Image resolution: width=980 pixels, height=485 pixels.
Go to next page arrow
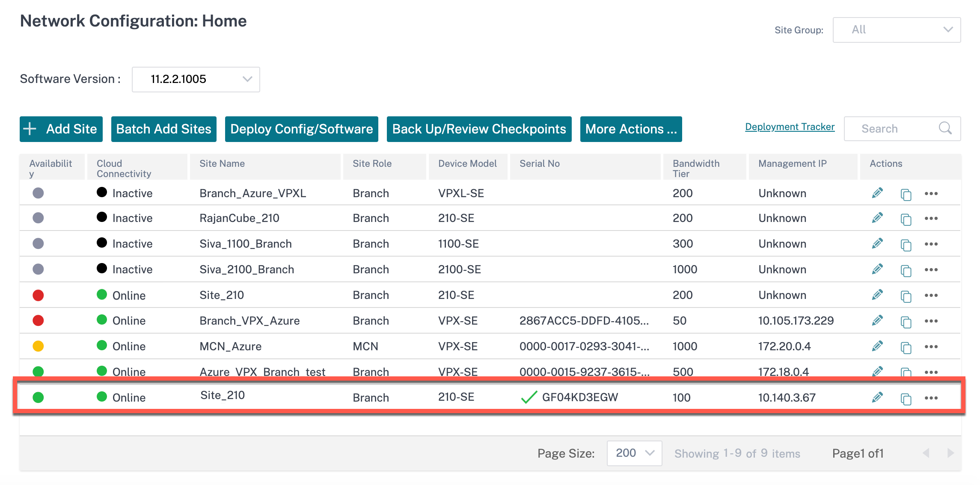950,453
